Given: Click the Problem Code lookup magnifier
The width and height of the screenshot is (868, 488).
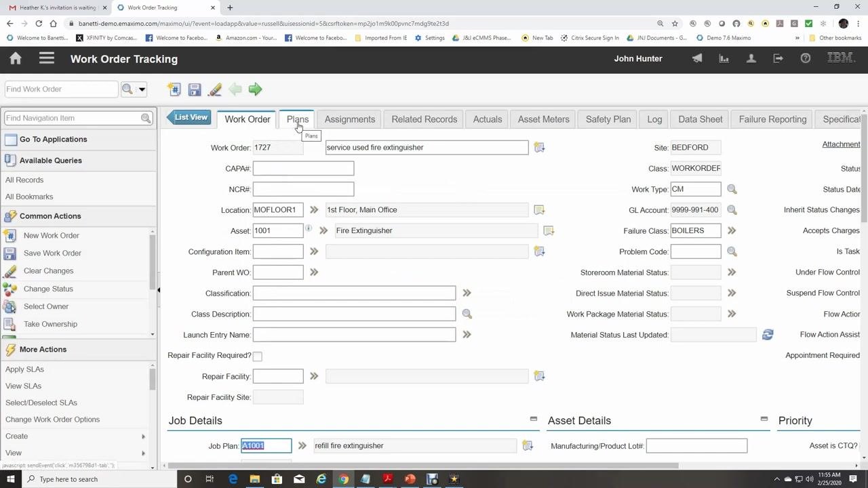Looking at the screenshot, I should pyautogui.click(x=732, y=251).
